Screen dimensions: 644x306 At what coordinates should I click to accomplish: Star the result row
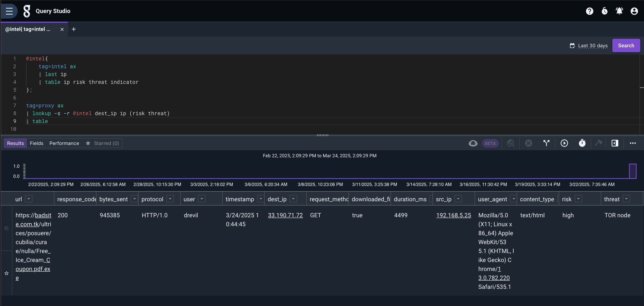pyautogui.click(x=6, y=273)
